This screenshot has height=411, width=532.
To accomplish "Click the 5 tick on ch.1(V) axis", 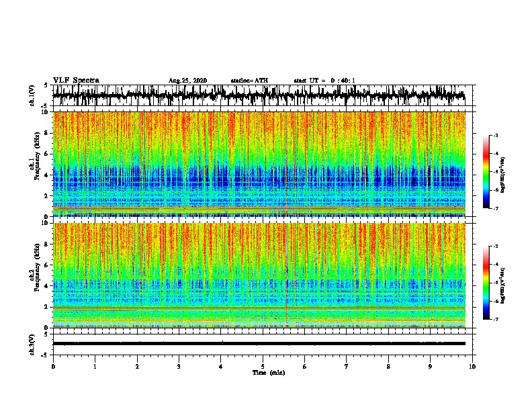I will point(46,85).
